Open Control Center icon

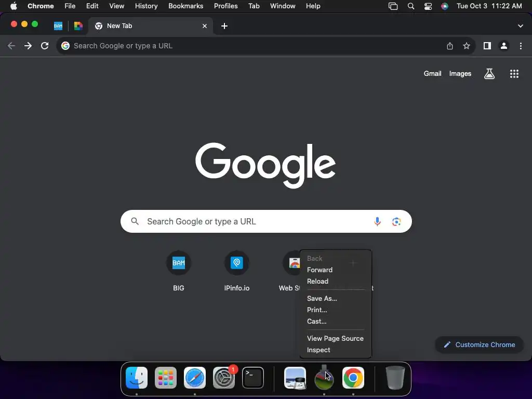pos(428,6)
